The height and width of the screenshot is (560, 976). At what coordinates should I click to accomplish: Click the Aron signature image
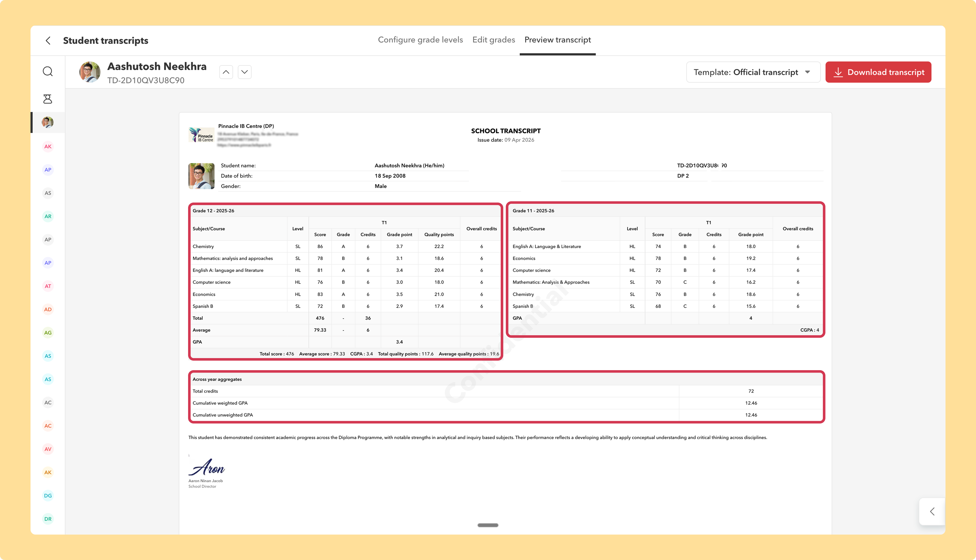pos(206,467)
